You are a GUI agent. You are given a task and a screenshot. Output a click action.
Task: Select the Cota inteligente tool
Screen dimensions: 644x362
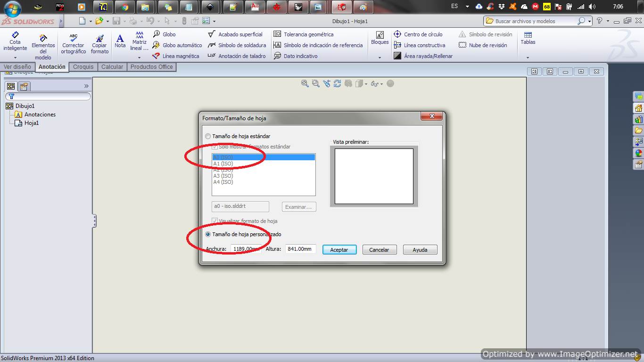tap(15, 41)
